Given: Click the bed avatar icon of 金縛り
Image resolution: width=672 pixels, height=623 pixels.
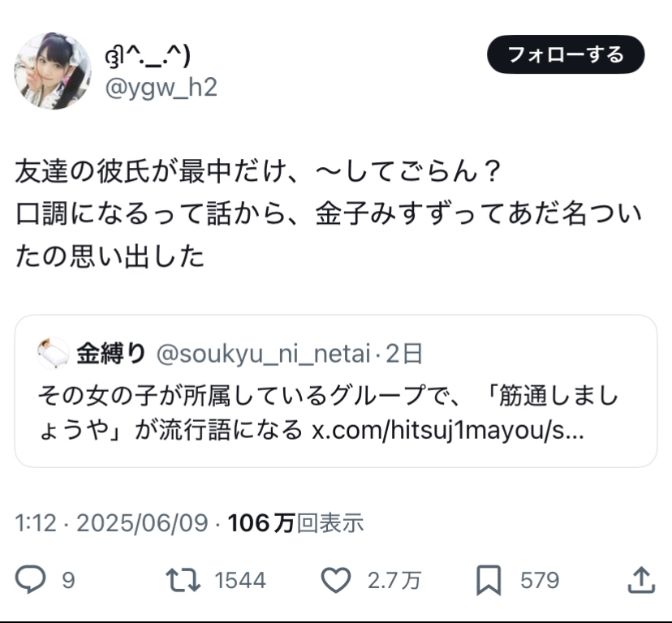Looking at the screenshot, I should click(54, 354).
